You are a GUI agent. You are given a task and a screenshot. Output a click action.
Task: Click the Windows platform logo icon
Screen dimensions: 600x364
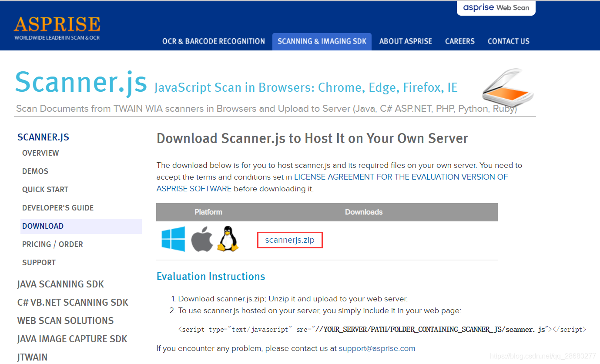[173, 239]
